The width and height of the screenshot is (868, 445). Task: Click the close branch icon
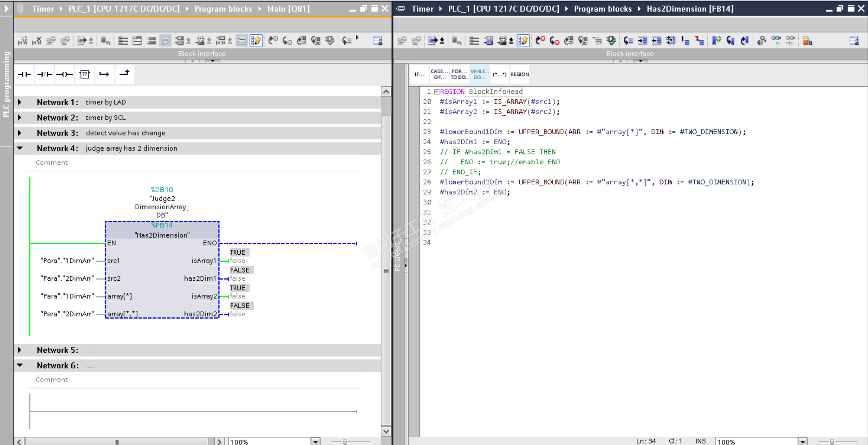click(125, 74)
